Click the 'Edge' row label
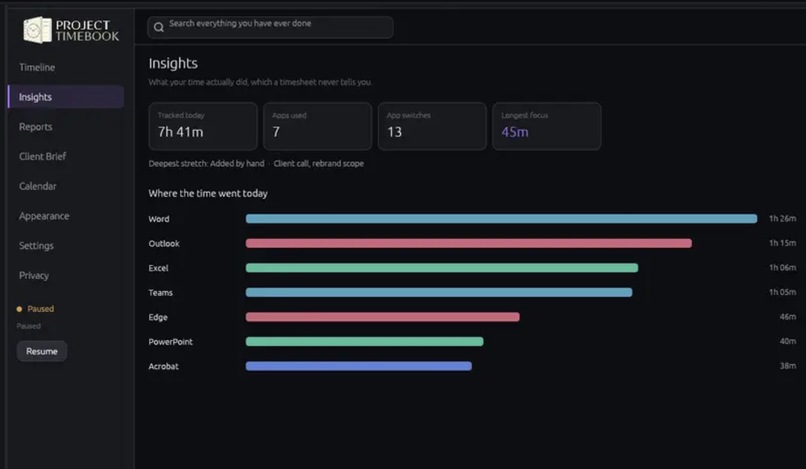Viewport: 806px width, 469px height. pyautogui.click(x=158, y=317)
